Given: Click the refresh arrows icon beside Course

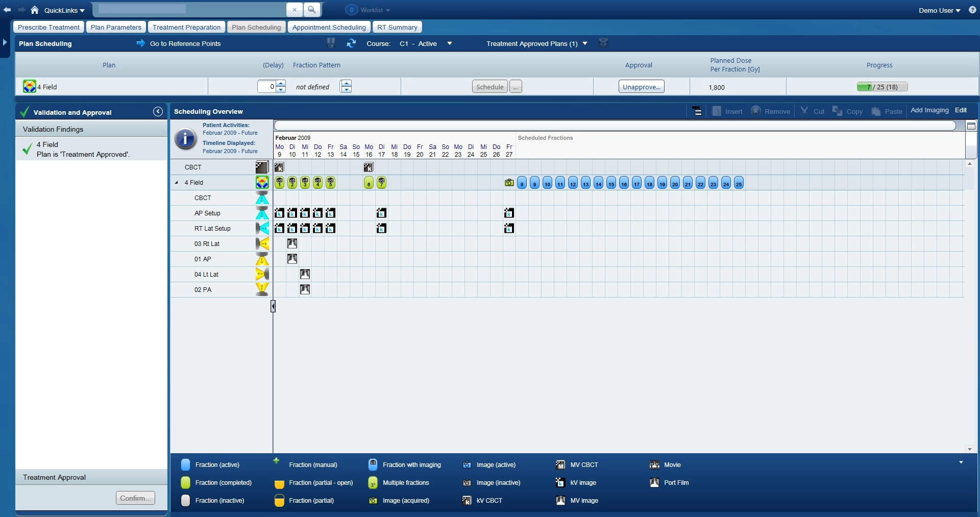Looking at the screenshot, I should (351, 43).
